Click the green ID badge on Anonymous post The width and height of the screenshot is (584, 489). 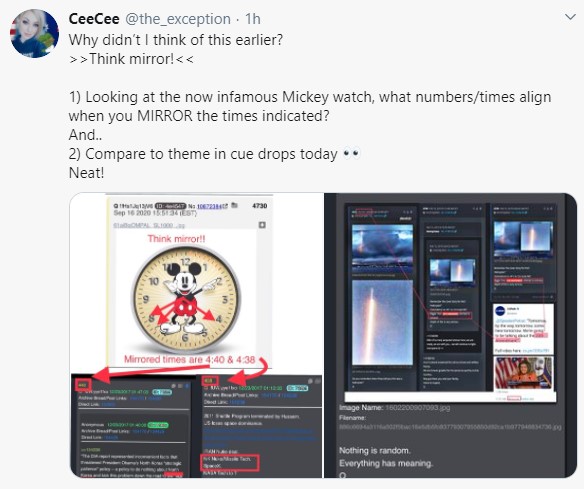158,425
